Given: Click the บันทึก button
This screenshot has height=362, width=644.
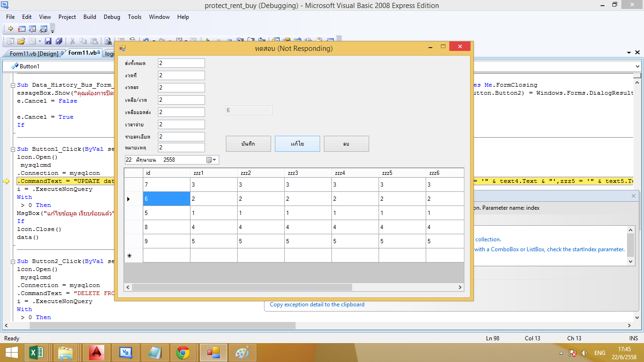Looking at the screenshot, I should point(248,144).
